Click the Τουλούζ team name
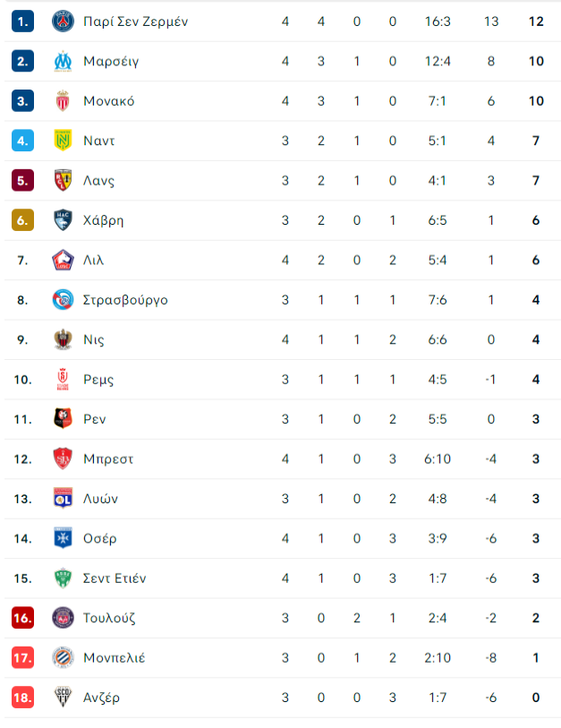 coord(109,619)
